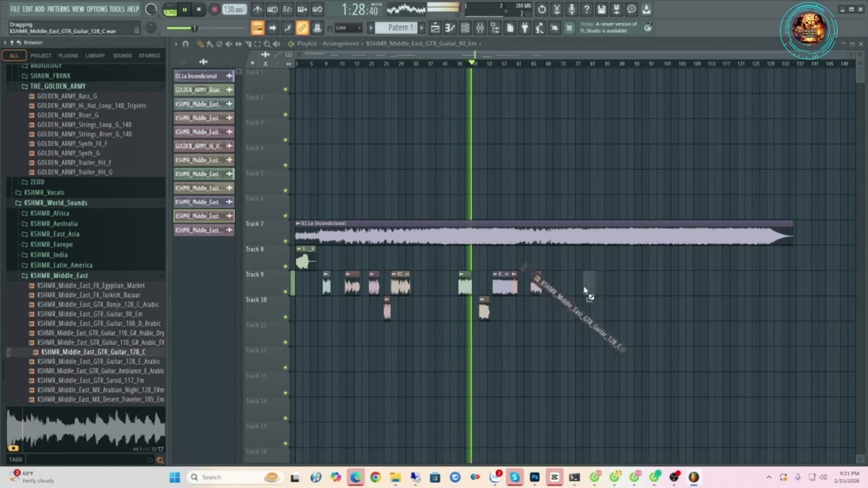Toggle Song/Pattern mode button

[x=170, y=10]
